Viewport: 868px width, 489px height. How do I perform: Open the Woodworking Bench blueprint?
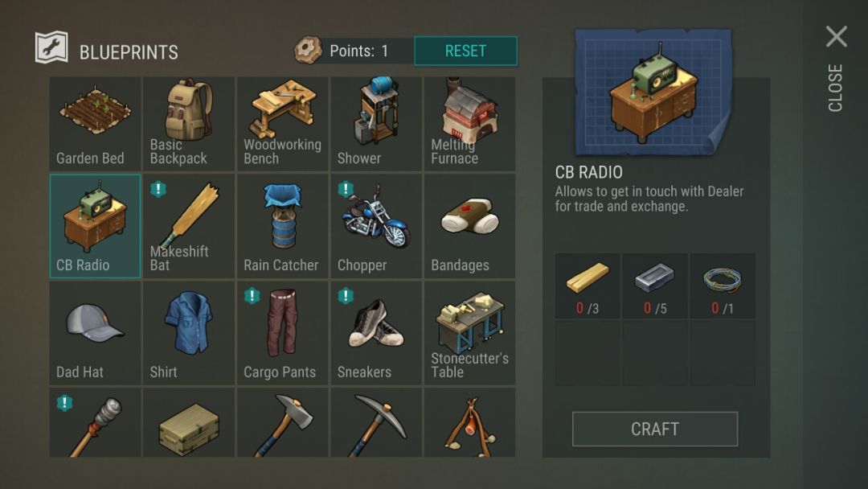coord(282,124)
